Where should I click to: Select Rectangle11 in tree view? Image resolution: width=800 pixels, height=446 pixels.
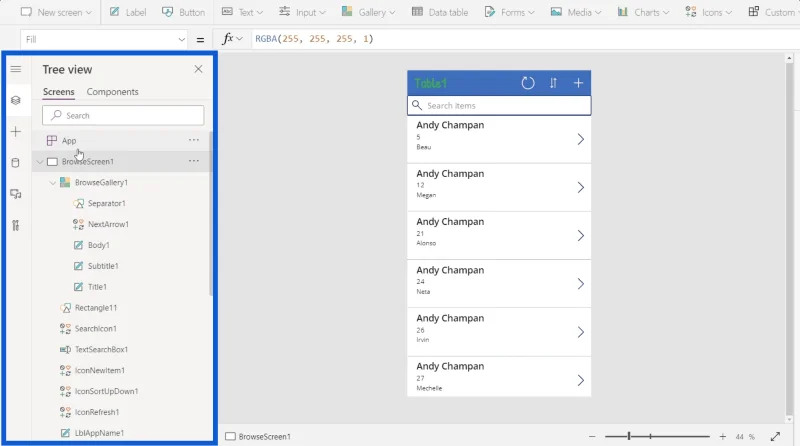point(96,308)
